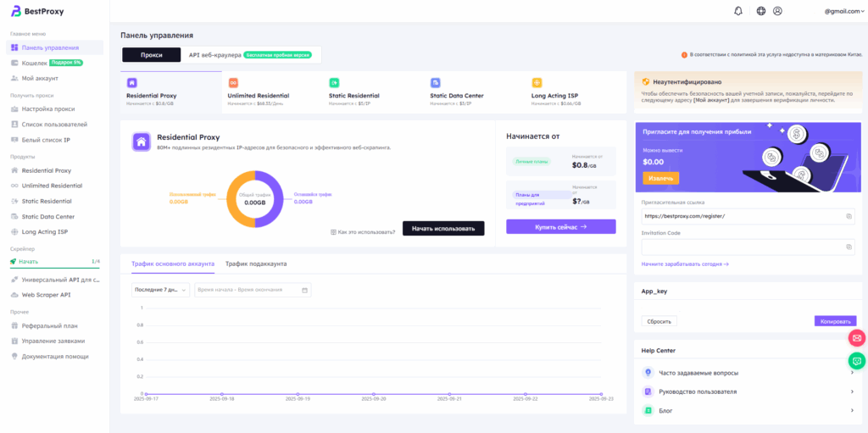Select the Планы для предприятий row
868x433 pixels.
[x=561, y=195]
